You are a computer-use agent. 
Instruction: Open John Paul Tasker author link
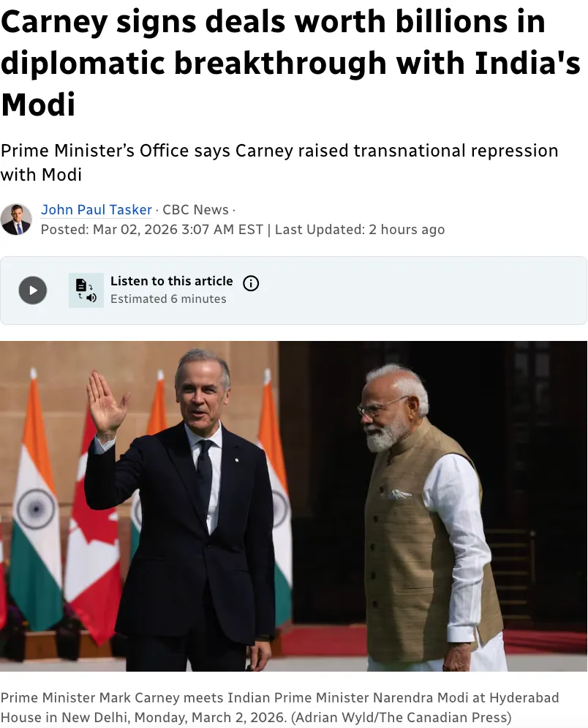[97, 210]
